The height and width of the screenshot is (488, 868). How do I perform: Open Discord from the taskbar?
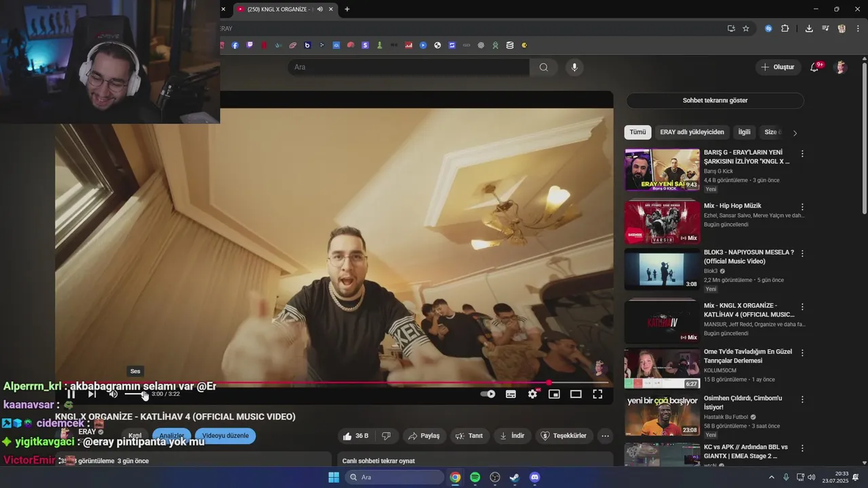tap(534, 477)
